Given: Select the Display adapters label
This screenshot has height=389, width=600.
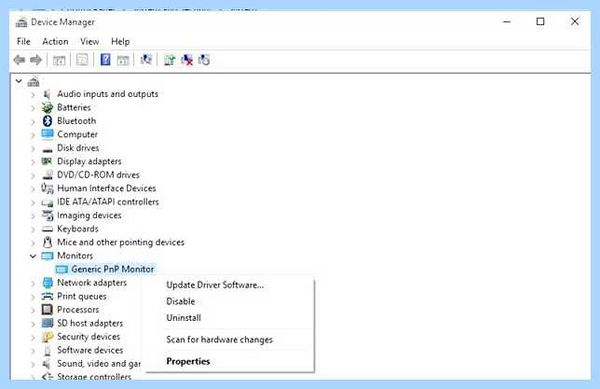Looking at the screenshot, I should [89, 161].
